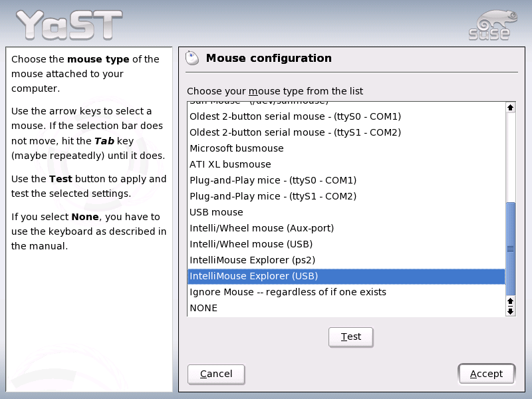
Task: Click the scrollbar down arrow
Action: pyautogui.click(x=510, y=311)
